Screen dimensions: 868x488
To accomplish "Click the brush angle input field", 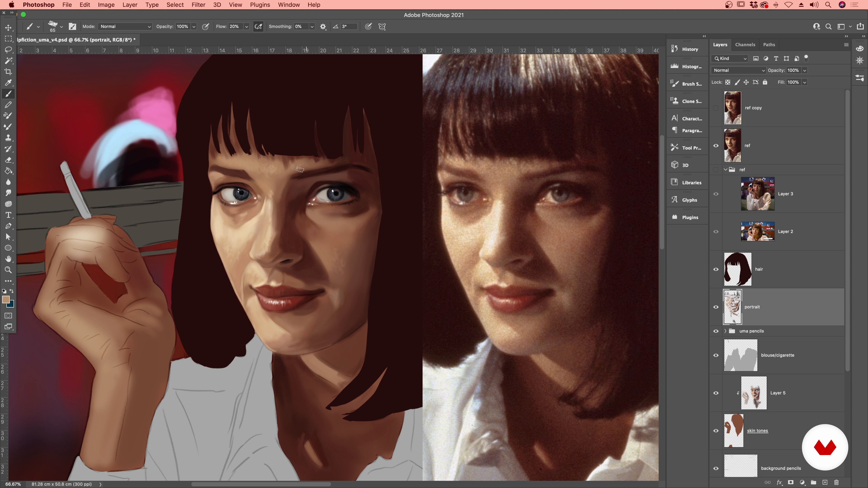I will pyautogui.click(x=348, y=27).
